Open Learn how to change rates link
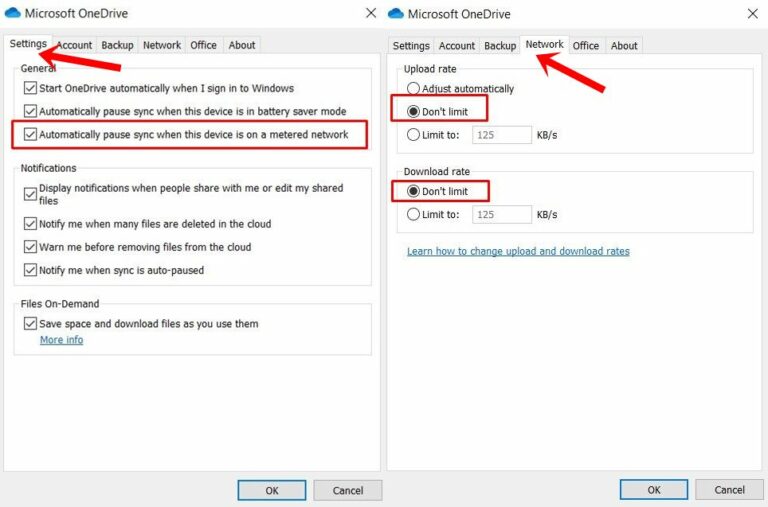768x507 pixels. (518, 251)
